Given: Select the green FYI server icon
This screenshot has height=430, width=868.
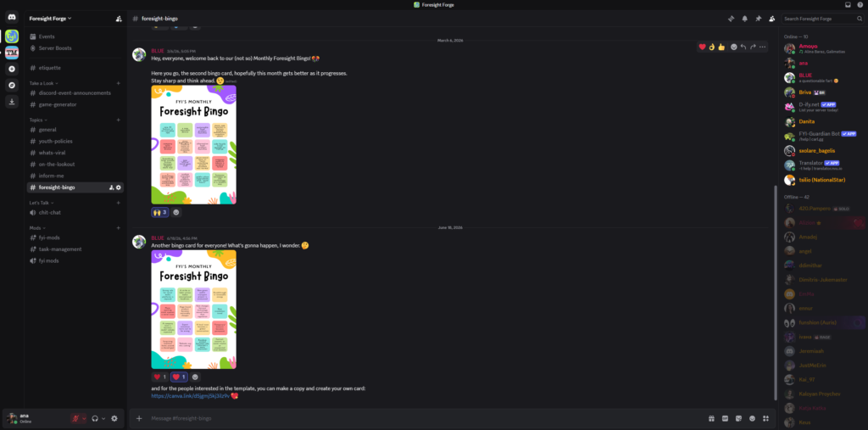Looking at the screenshot, I should (x=12, y=36).
